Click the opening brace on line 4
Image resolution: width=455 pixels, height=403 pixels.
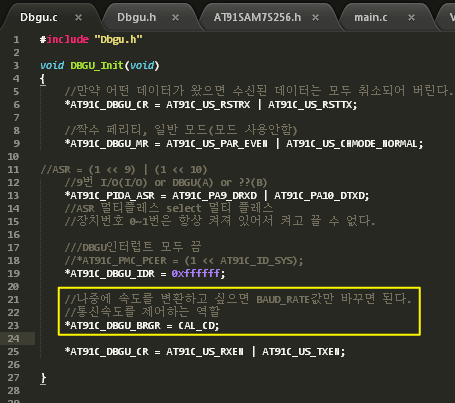click(43, 79)
